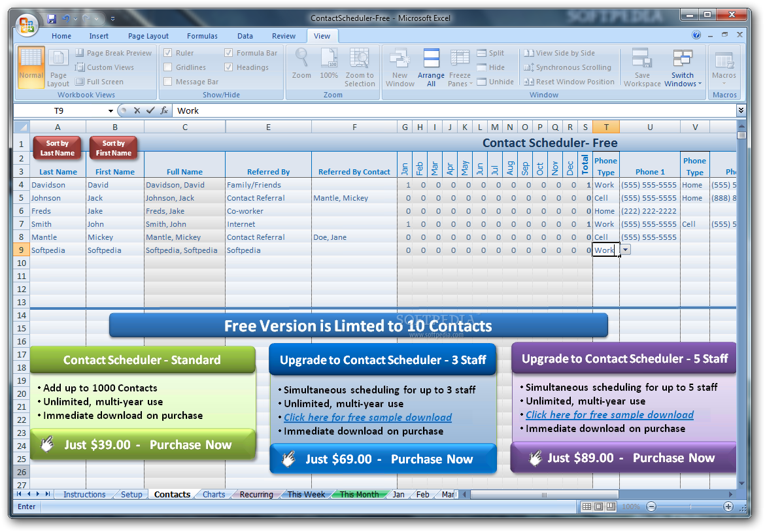Click Sort by Last Name button
This screenshot has width=765, height=532.
click(x=57, y=148)
